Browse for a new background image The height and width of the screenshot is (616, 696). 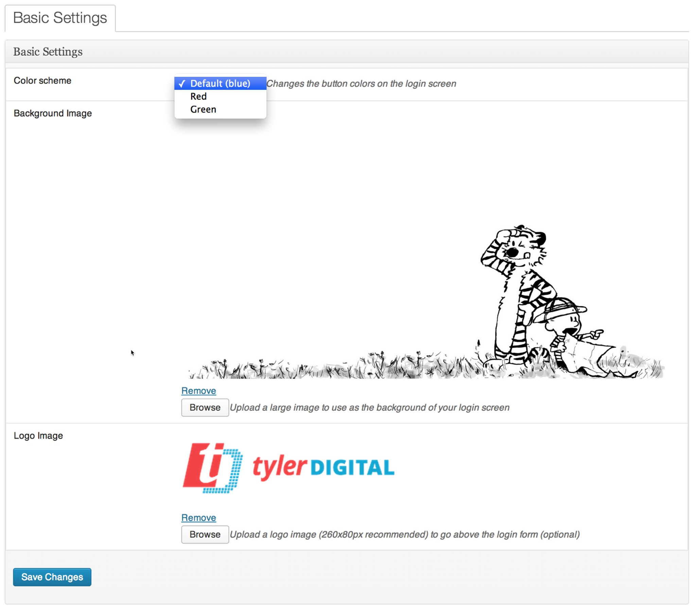tap(205, 407)
